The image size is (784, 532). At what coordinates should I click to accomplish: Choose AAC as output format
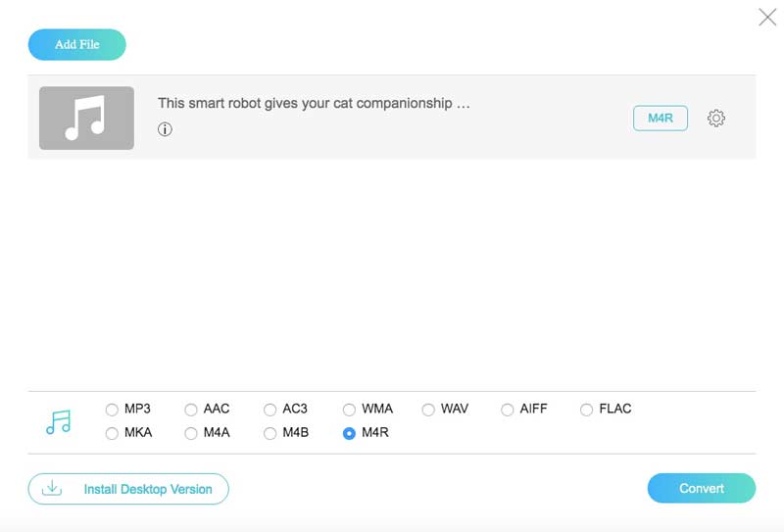pyautogui.click(x=191, y=410)
